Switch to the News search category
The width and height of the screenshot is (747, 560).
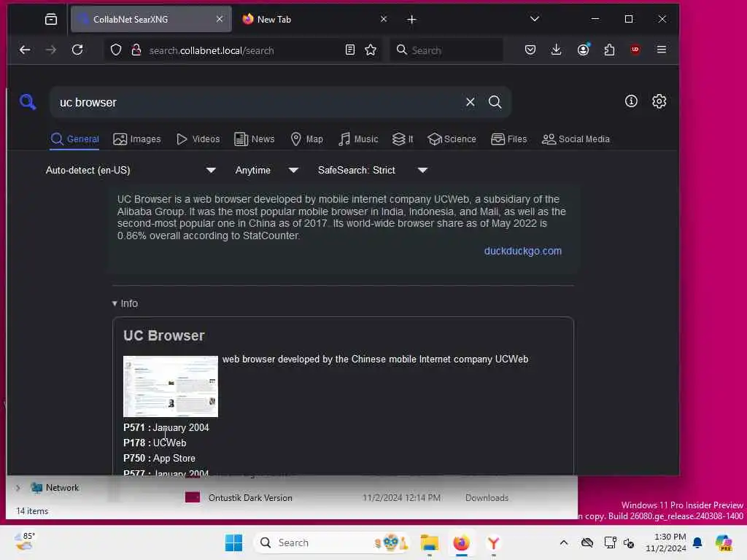[255, 139]
